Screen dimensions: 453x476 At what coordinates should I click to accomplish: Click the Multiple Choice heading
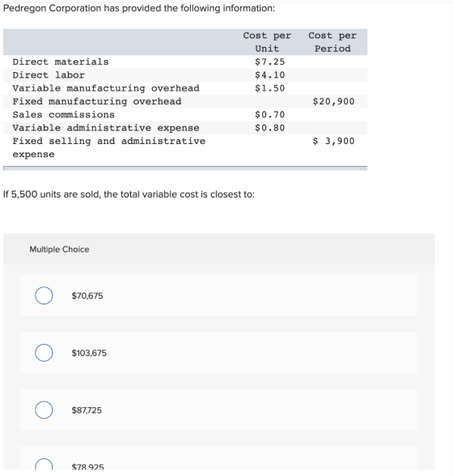click(60, 249)
